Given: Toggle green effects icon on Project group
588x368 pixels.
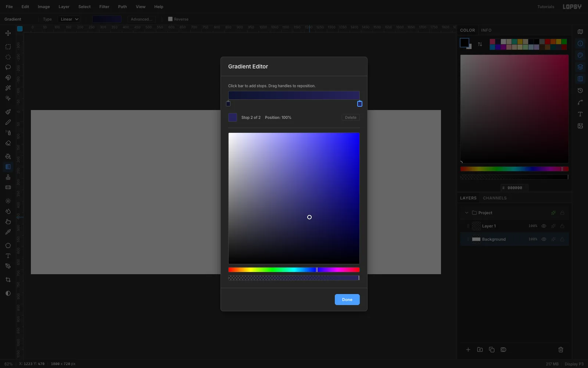Looking at the screenshot, I should click(x=553, y=213).
